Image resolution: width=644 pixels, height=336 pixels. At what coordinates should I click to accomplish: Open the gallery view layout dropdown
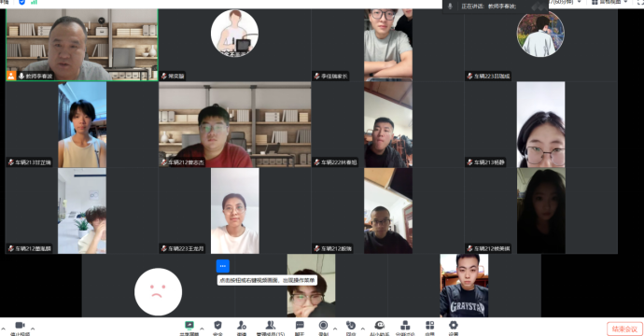coord(609,2)
